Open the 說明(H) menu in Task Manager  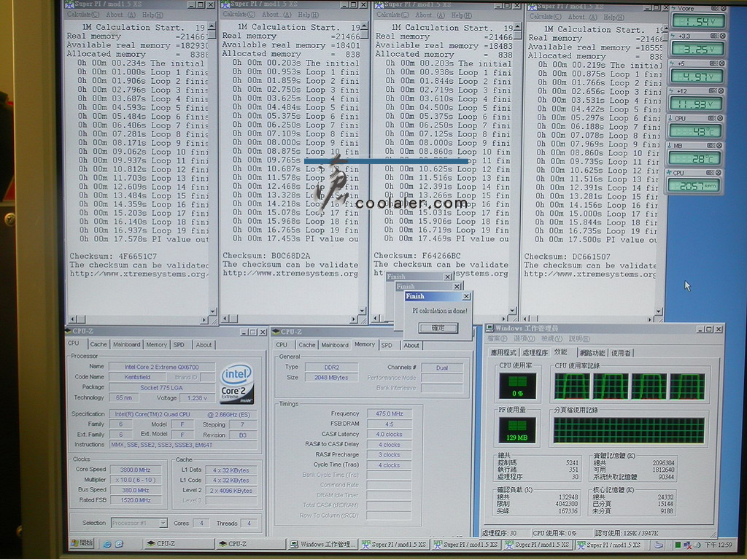click(x=578, y=339)
